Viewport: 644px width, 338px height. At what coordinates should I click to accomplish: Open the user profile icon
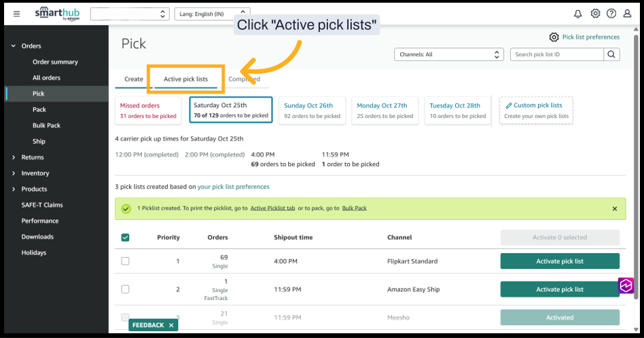[627, 14]
